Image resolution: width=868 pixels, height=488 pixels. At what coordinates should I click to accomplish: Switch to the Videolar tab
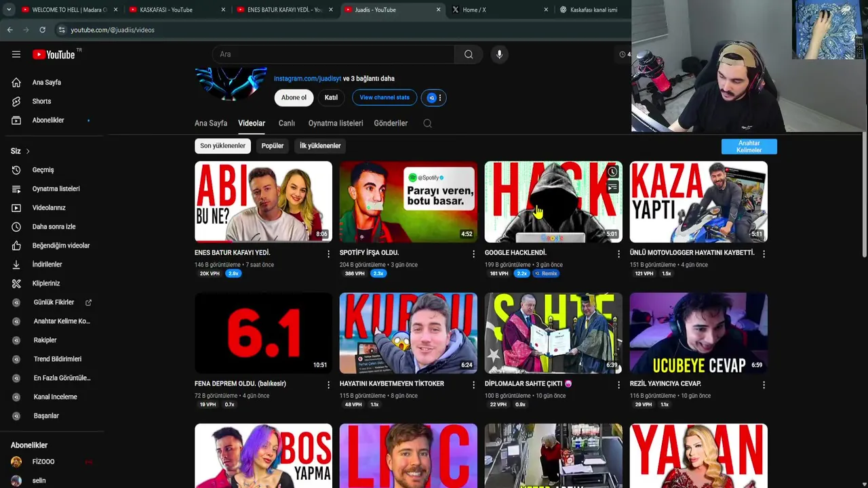pyautogui.click(x=252, y=123)
